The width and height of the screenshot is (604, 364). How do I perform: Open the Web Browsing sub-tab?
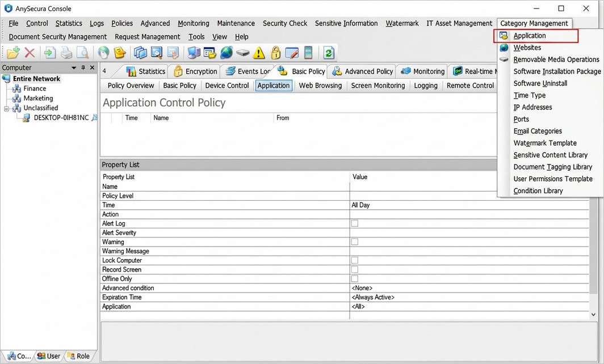(320, 86)
